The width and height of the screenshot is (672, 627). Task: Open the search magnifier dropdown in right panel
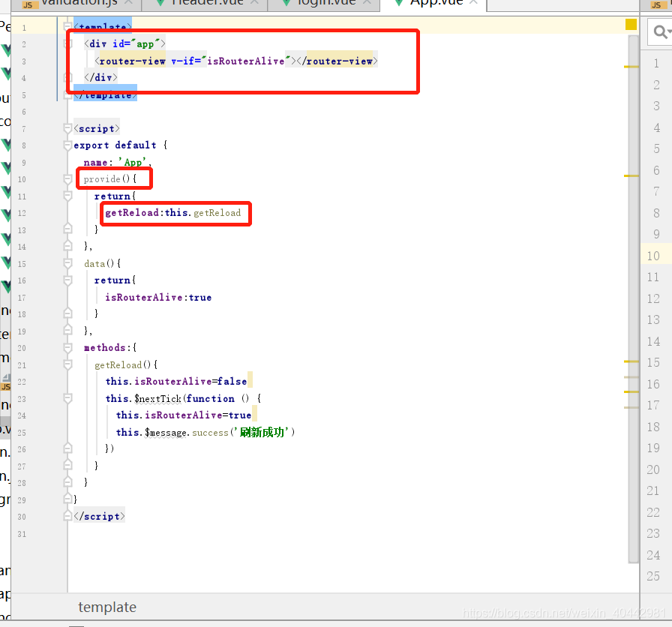(x=661, y=31)
